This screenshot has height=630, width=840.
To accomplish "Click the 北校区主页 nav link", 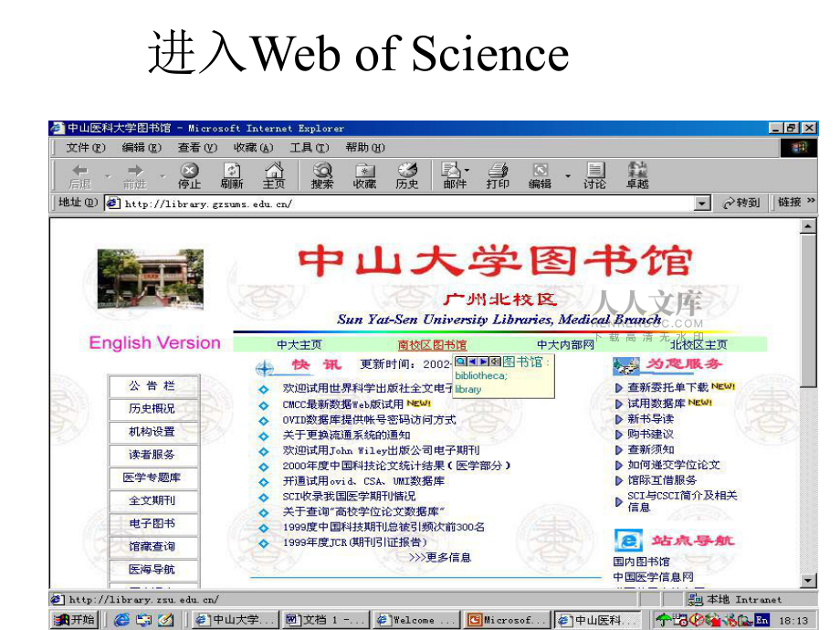I will tap(698, 344).
